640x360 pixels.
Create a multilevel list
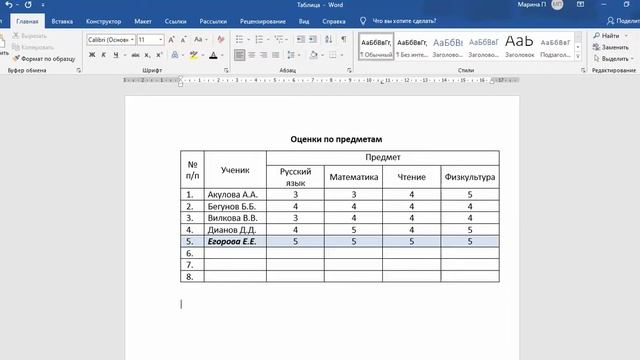[279, 40]
